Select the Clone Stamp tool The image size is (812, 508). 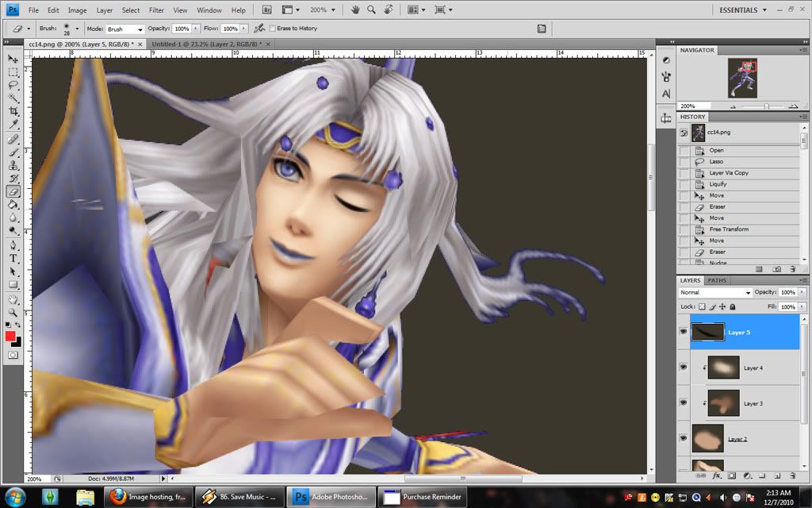[13, 165]
